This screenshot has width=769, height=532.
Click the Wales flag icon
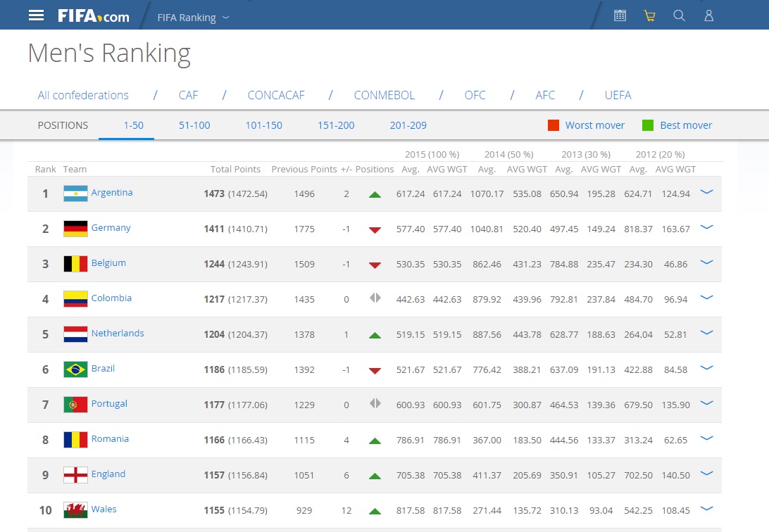(x=75, y=510)
